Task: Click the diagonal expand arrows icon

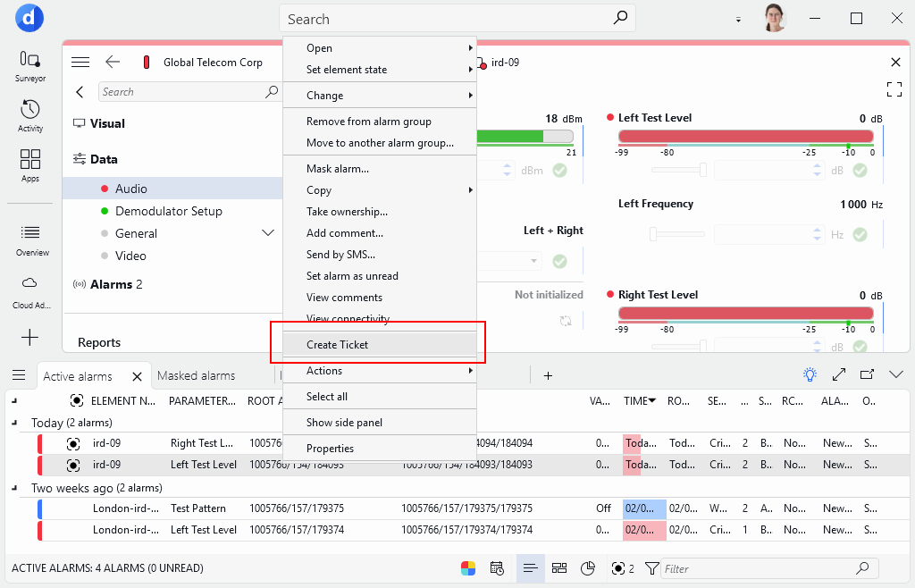Action: click(x=838, y=374)
